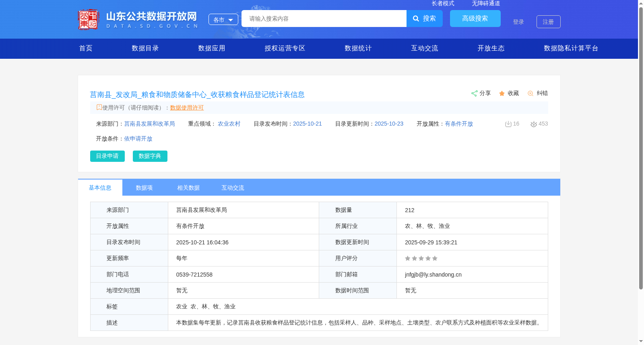Click the bookmark icon before 使用许可

(99, 107)
